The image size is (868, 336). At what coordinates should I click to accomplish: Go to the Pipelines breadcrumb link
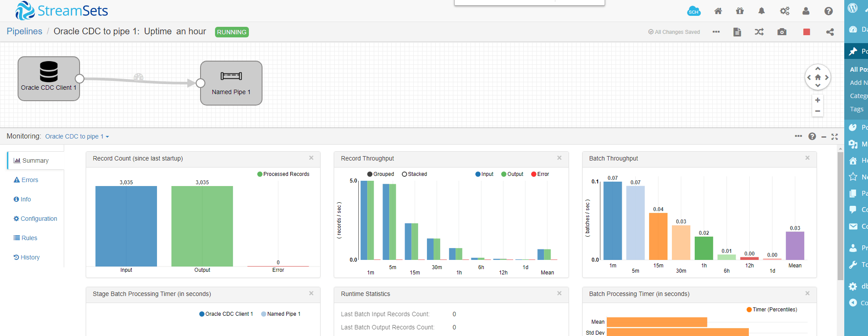pos(25,31)
